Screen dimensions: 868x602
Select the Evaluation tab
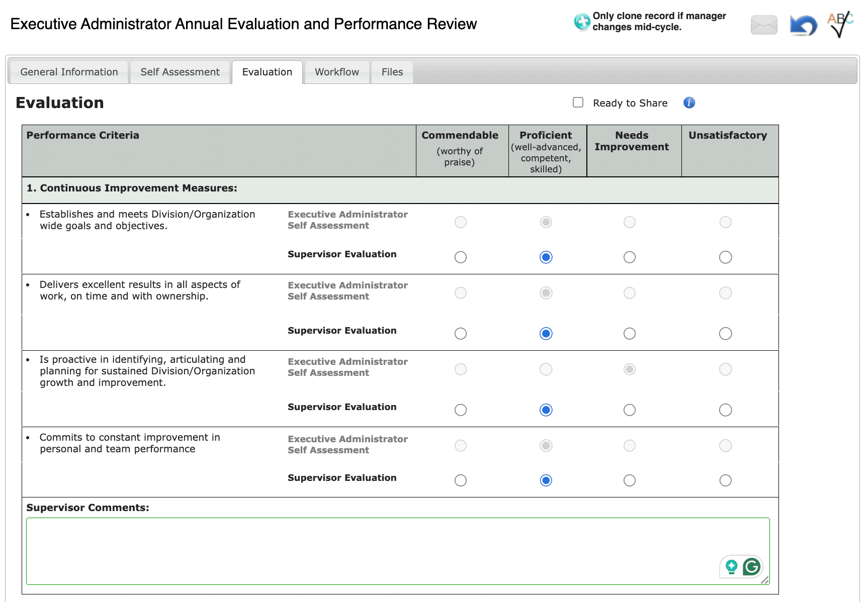[x=267, y=72]
